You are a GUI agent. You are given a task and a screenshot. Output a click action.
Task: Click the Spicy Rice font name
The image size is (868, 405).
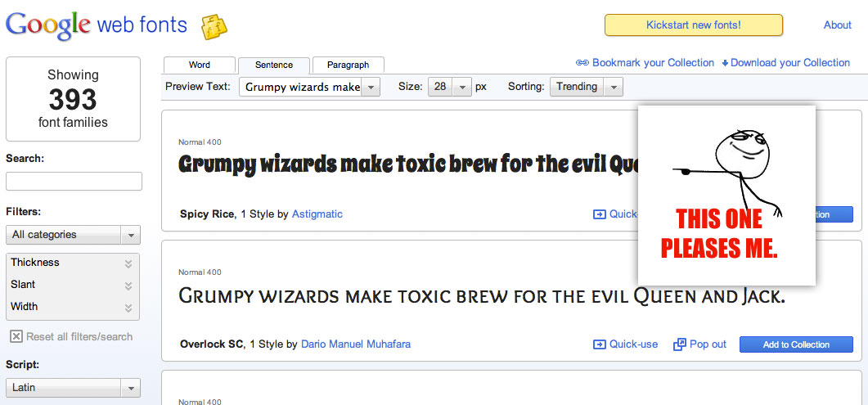[x=207, y=214]
